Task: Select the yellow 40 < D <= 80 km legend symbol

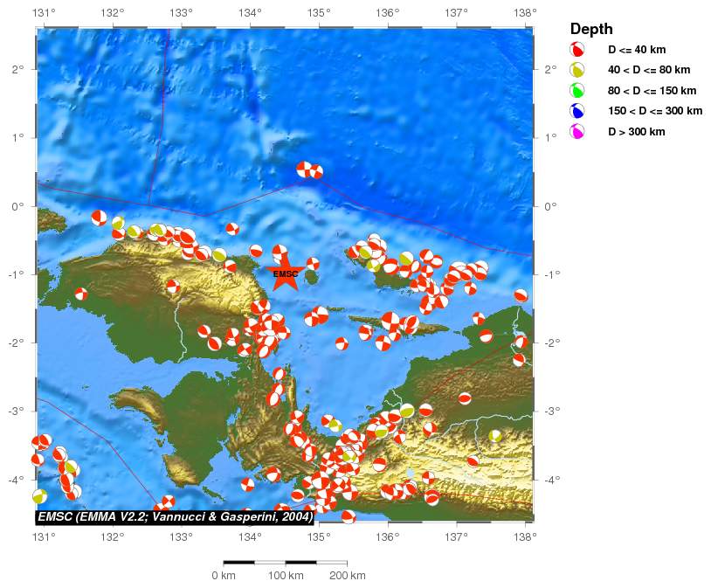Action: [577, 70]
